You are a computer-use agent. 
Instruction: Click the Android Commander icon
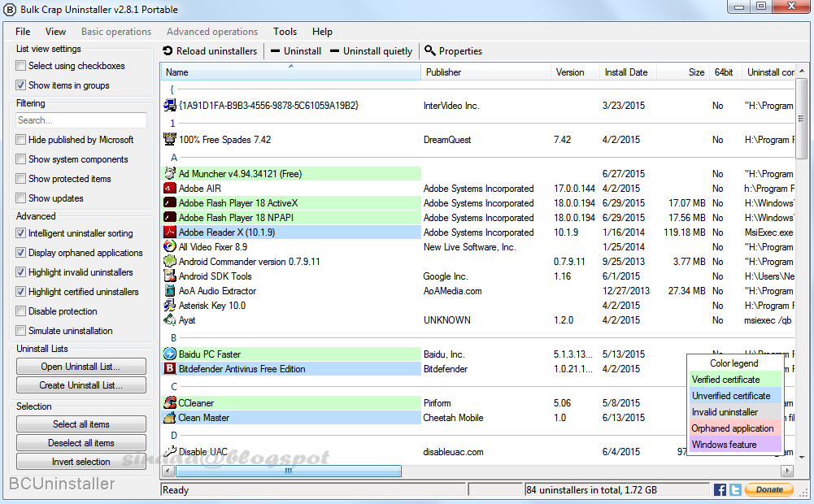point(170,261)
